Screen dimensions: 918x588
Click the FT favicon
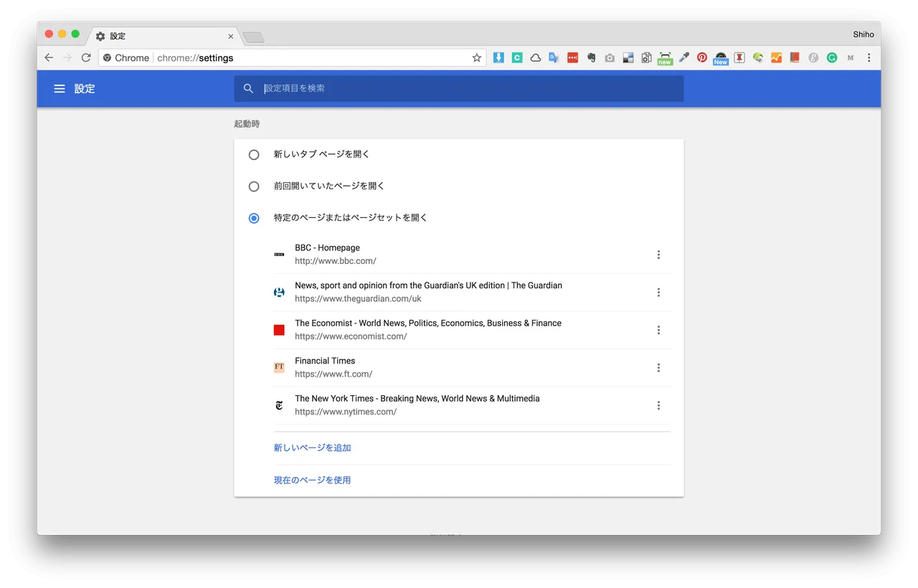click(x=279, y=368)
